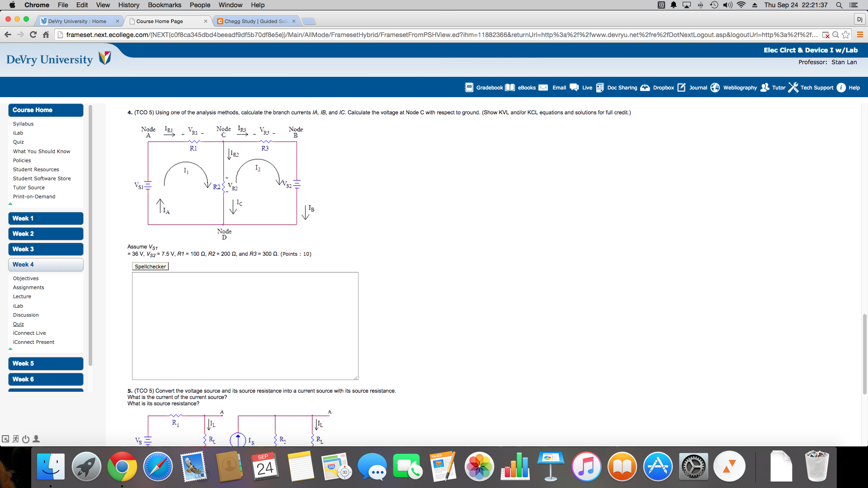Expand the Week 2 section
Viewport: 868px width, 488px height.
tap(46, 234)
